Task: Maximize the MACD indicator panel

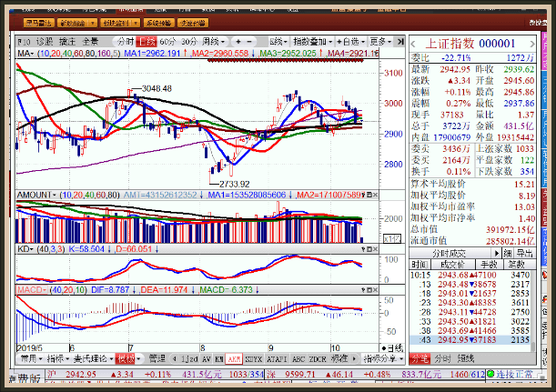Action: (369, 290)
